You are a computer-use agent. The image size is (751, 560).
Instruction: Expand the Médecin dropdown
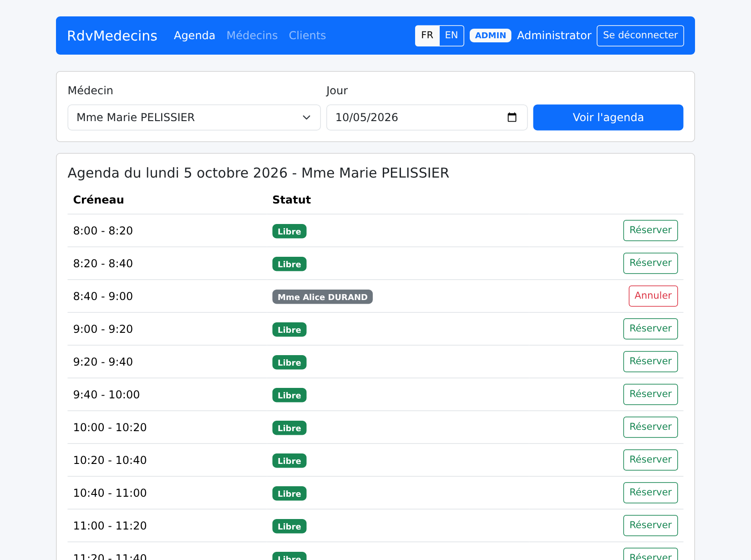pos(194,117)
